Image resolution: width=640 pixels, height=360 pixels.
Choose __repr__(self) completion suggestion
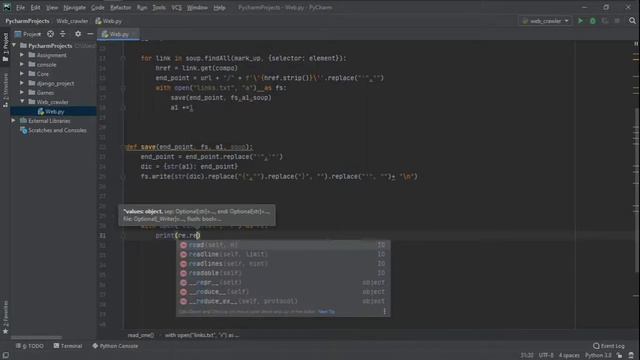click(283, 282)
